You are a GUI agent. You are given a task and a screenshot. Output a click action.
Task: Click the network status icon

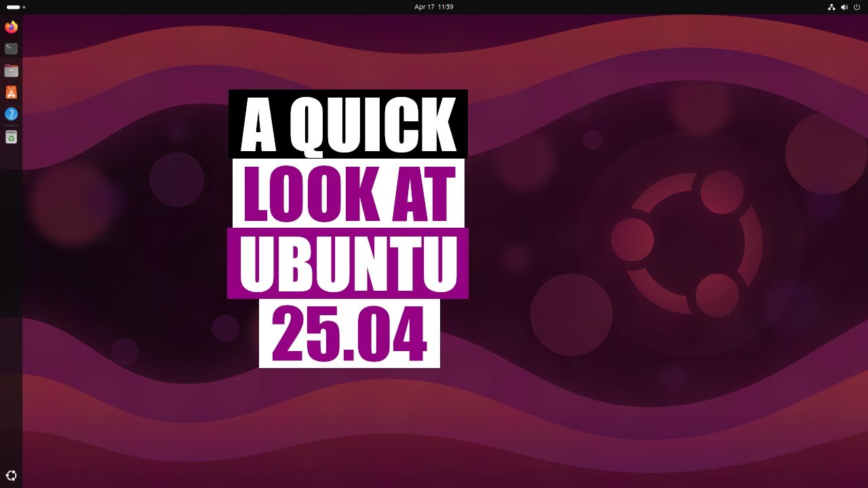click(x=831, y=7)
